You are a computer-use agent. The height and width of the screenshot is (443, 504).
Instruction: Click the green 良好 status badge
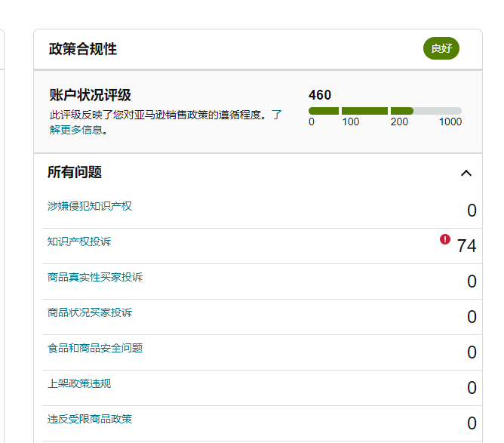click(x=441, y=48)
